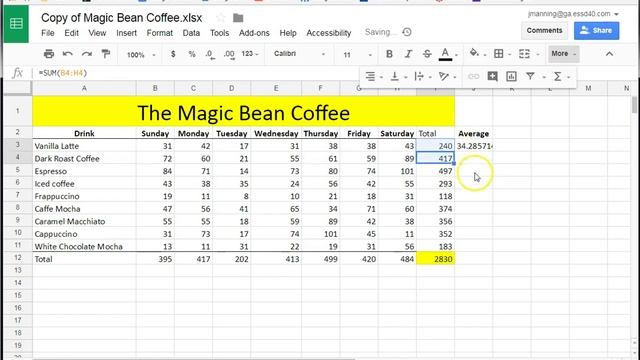Viewport: 640px width, 360px height.
Task: Select The Magic Bean Coffee title cell
Action: (243, 111)
